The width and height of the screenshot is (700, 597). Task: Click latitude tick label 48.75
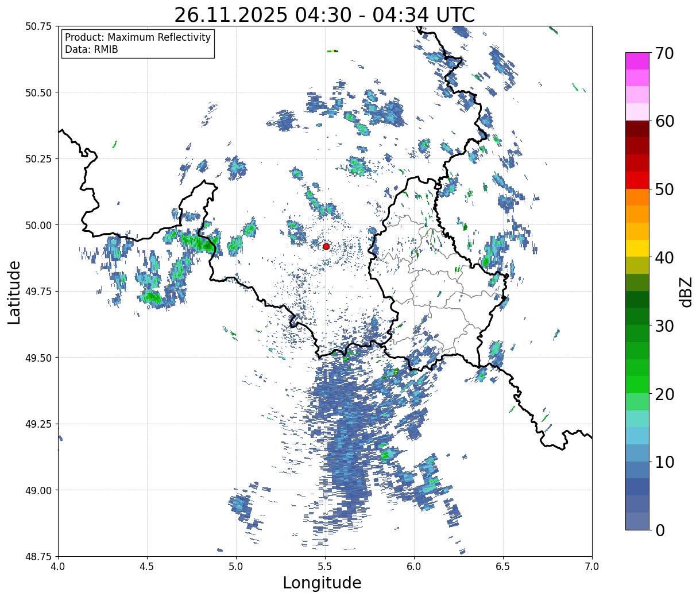[38, 556]
